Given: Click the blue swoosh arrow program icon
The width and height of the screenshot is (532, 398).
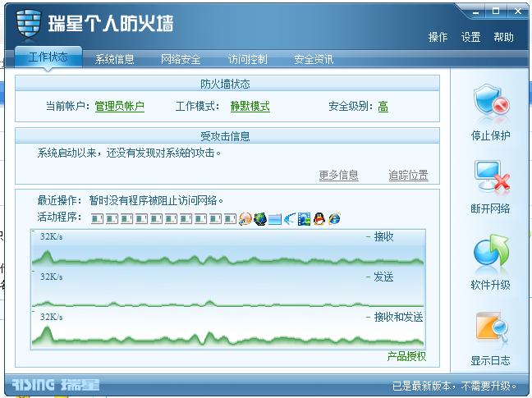Looking at the screenshot, I should (290, 218).
